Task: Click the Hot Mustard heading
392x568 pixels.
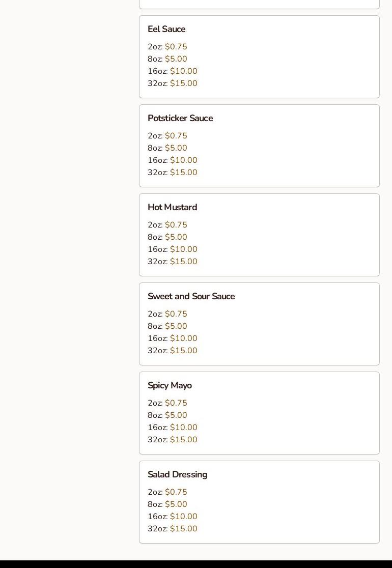Action: (x=172, y=207)
